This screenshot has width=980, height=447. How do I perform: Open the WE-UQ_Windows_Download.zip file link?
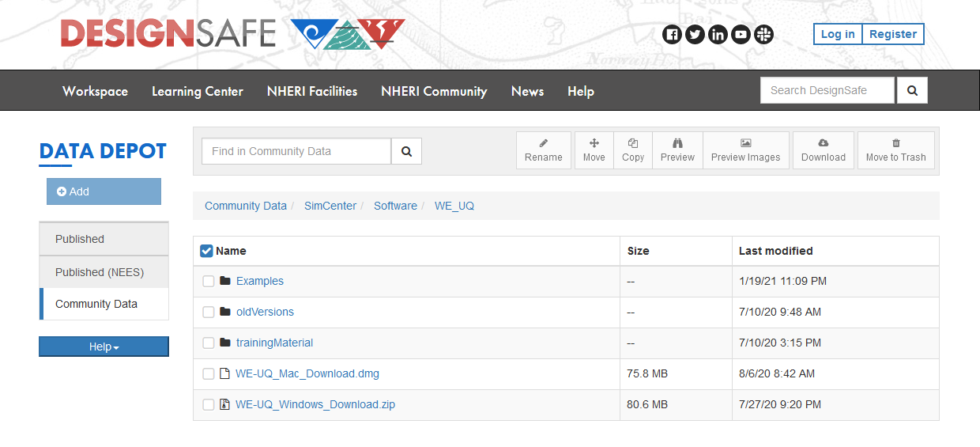[315, 404]
